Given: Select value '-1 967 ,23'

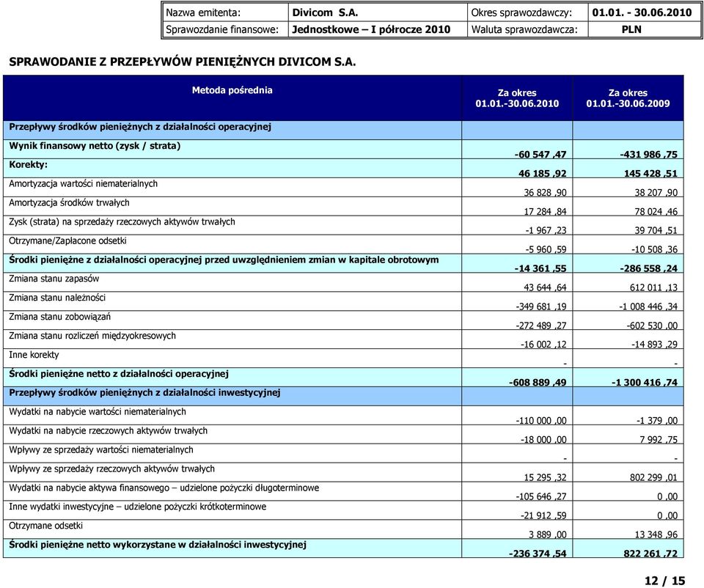Looking at the screenshot, I should tap(546, 230).
